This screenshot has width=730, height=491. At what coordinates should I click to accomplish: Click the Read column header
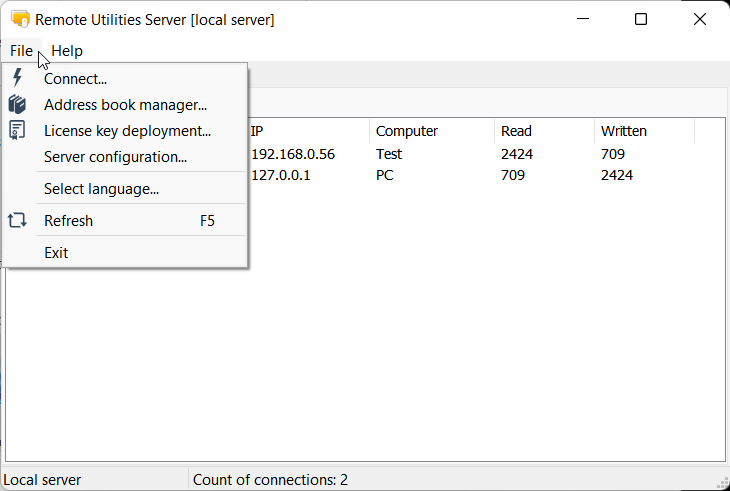pyautogui.click(x=544, y=131)
